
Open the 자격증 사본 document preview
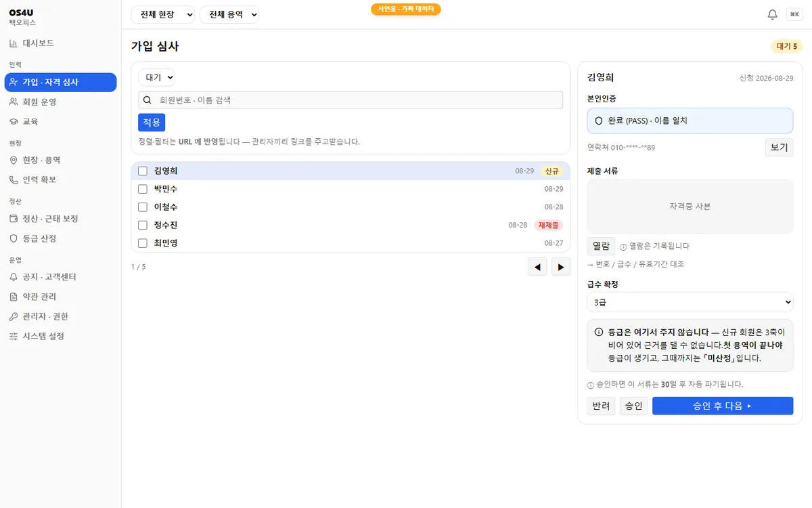tap(690, 207)
